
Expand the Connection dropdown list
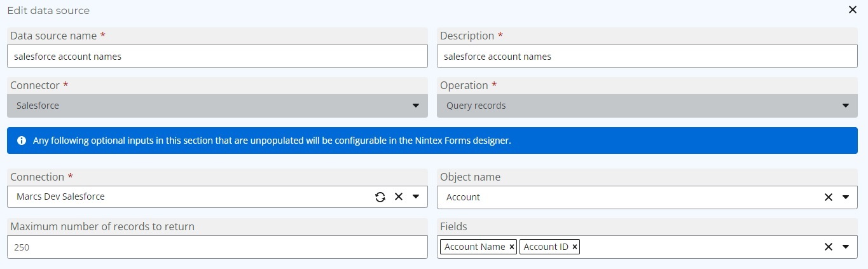coord(416,197)
